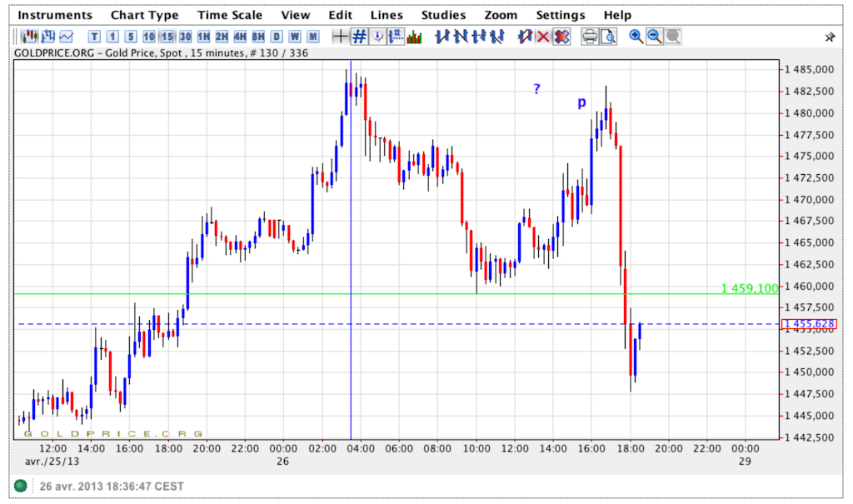The width and height of the screenshot is (853, 504).
Task: Select the candlestick chart type icon
Action: (30, 36)
